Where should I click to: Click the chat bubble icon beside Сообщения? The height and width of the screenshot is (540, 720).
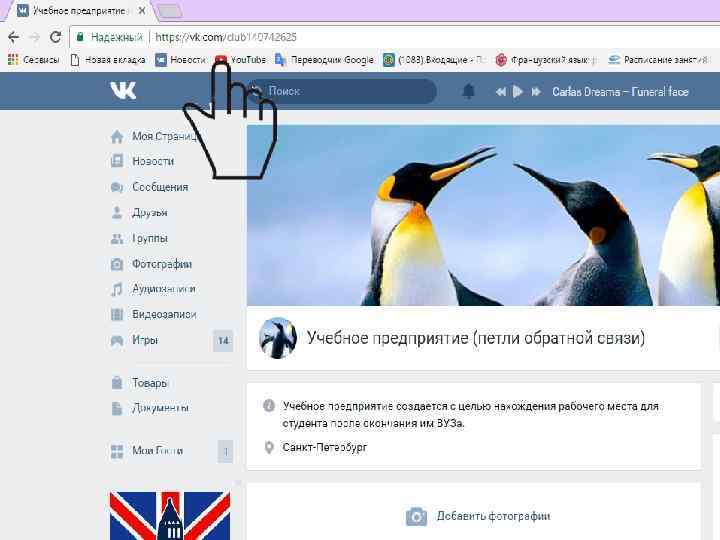[x=117, y=187]
